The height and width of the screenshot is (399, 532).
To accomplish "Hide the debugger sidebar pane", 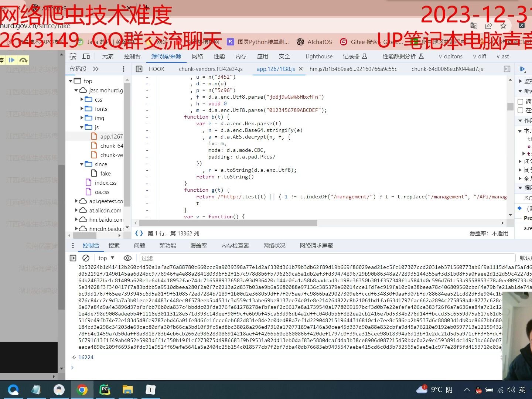I will point(507,69).
